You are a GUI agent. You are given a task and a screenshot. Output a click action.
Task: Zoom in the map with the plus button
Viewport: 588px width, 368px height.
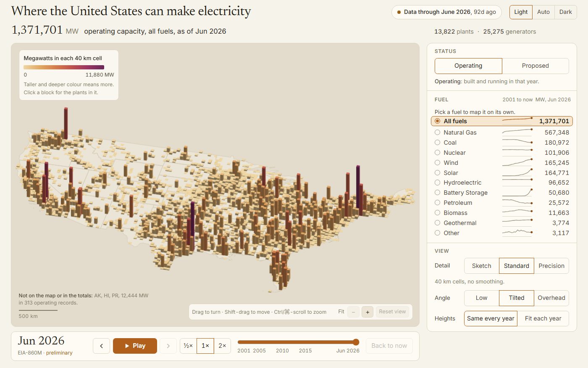point(367,312)
